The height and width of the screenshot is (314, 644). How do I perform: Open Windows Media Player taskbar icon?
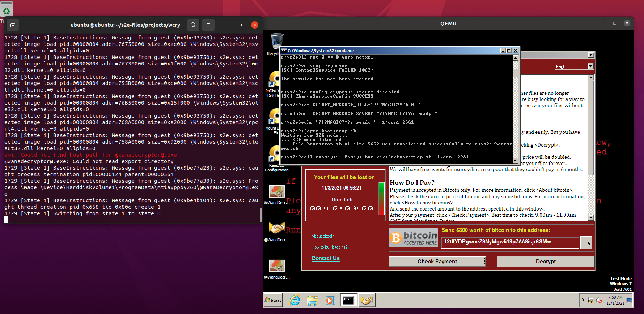coord(330,300)
